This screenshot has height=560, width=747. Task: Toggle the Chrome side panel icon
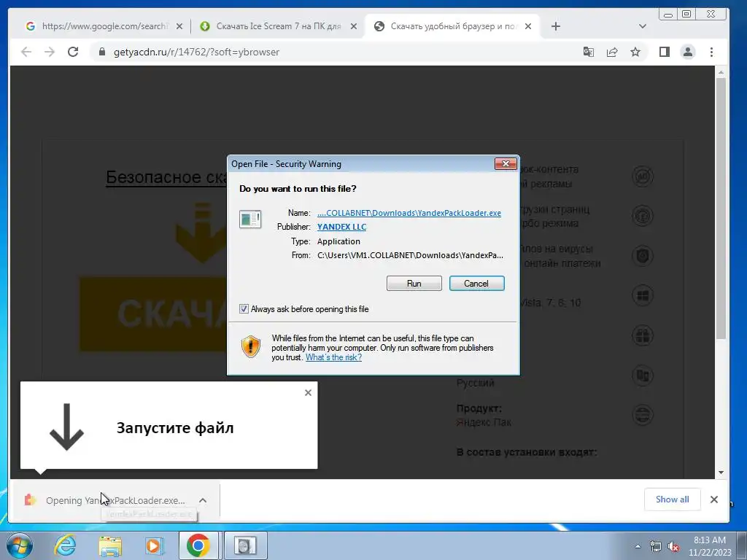tap(665, 52)
